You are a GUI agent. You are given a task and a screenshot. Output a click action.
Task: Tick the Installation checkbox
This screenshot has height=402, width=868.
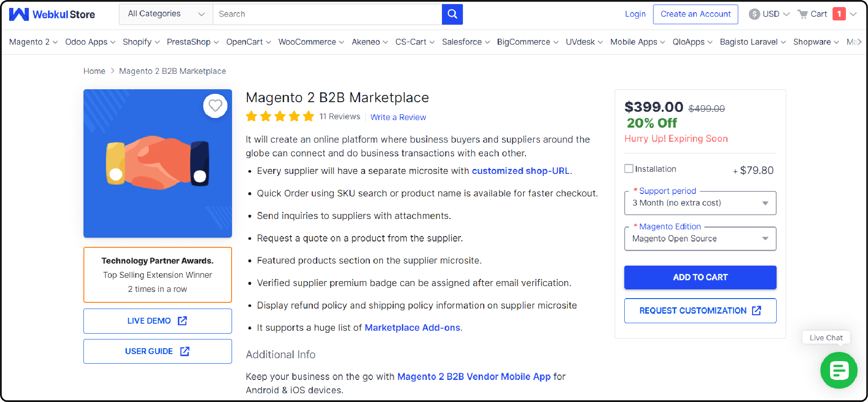628,168
